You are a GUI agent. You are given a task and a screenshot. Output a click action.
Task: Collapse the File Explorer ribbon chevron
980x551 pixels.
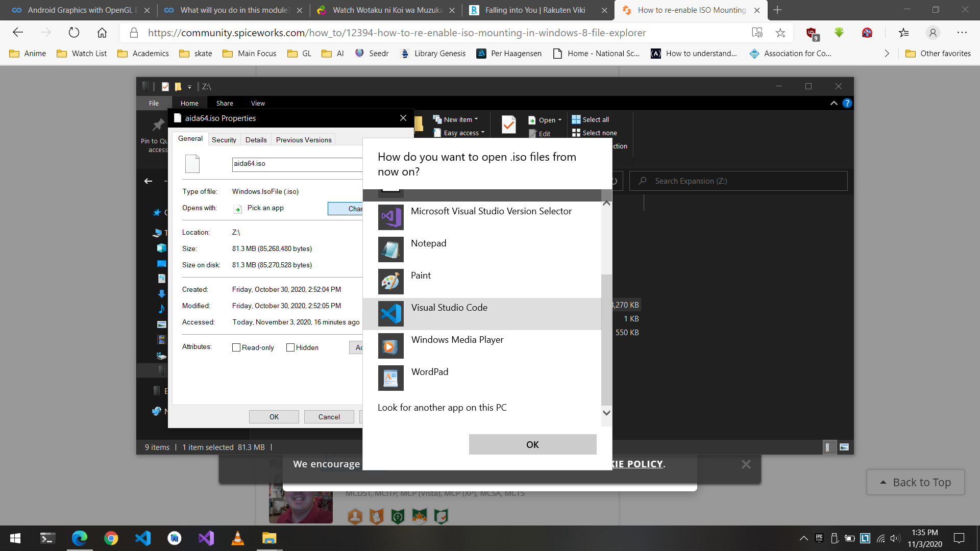click(x=834, y=103)
